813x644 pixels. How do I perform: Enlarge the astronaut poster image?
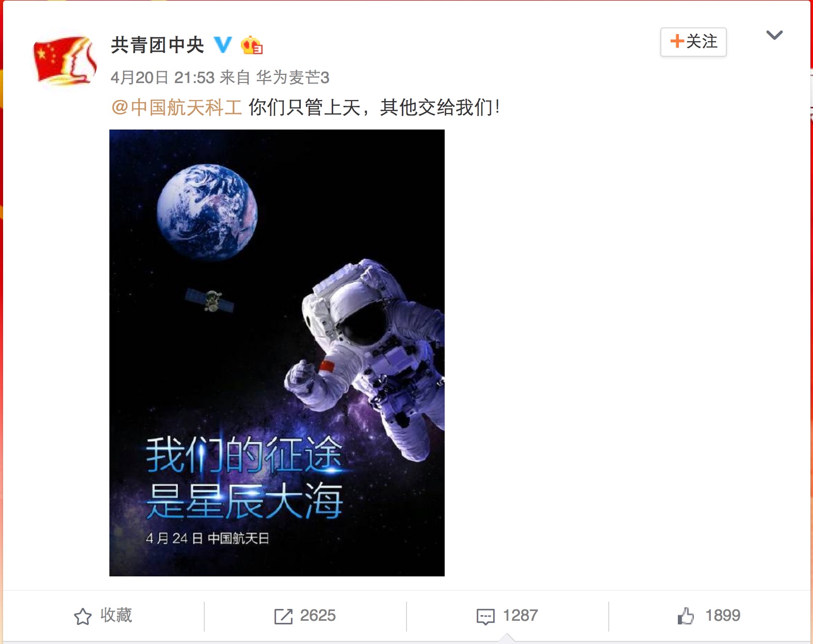[277, 353]
